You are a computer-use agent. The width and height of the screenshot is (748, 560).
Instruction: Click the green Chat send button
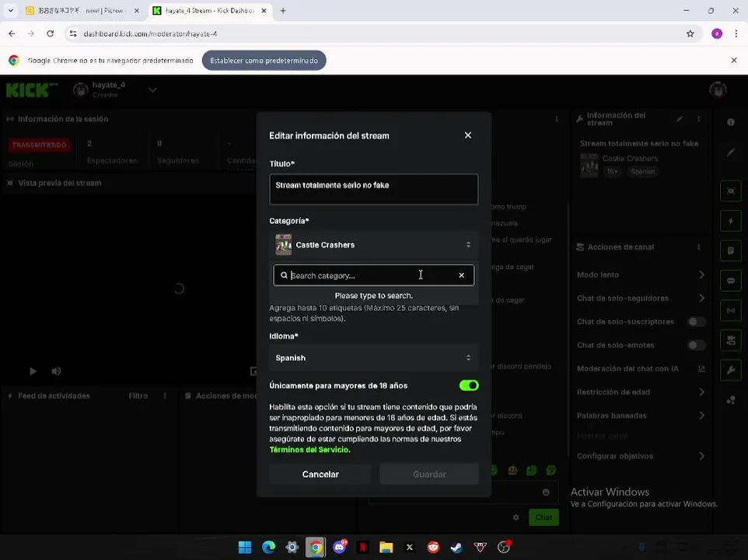coord(544,517)
